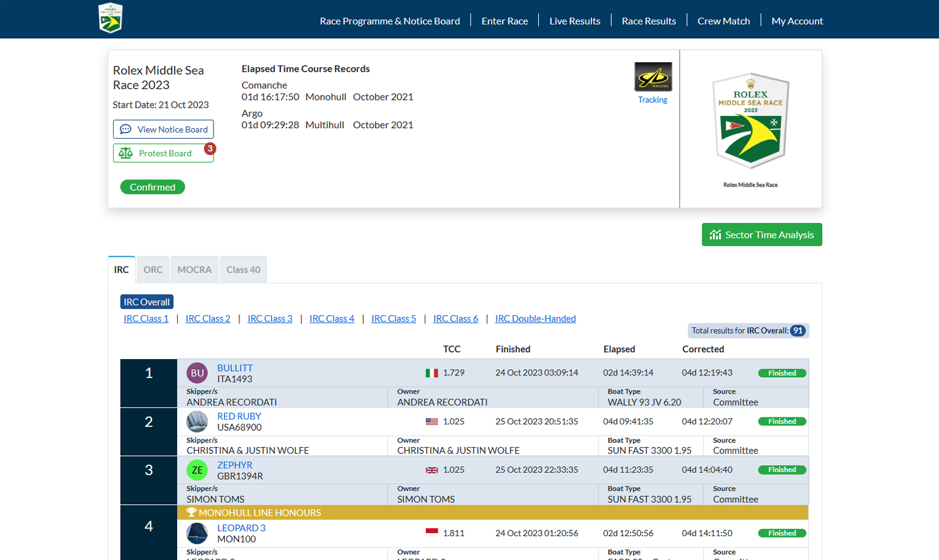939x560 pixels.
Task: Click the scales icon on Protest Board
Action: click(x=126, y=153)
